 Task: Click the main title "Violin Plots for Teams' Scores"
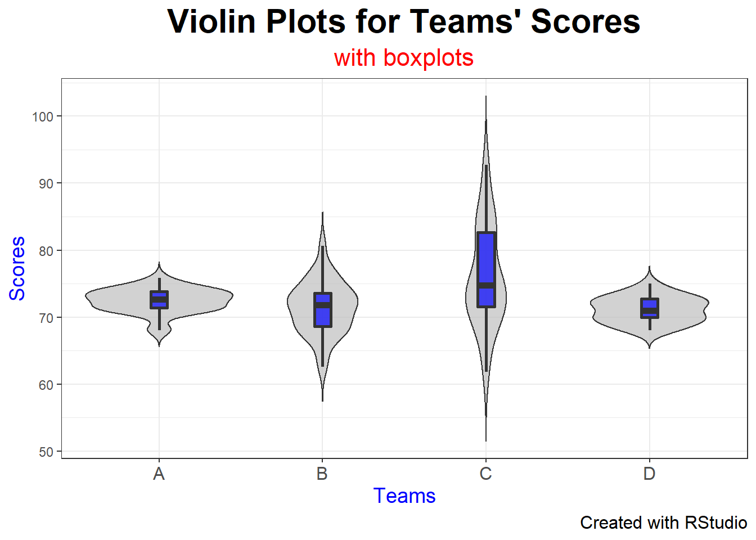(403, 22)
